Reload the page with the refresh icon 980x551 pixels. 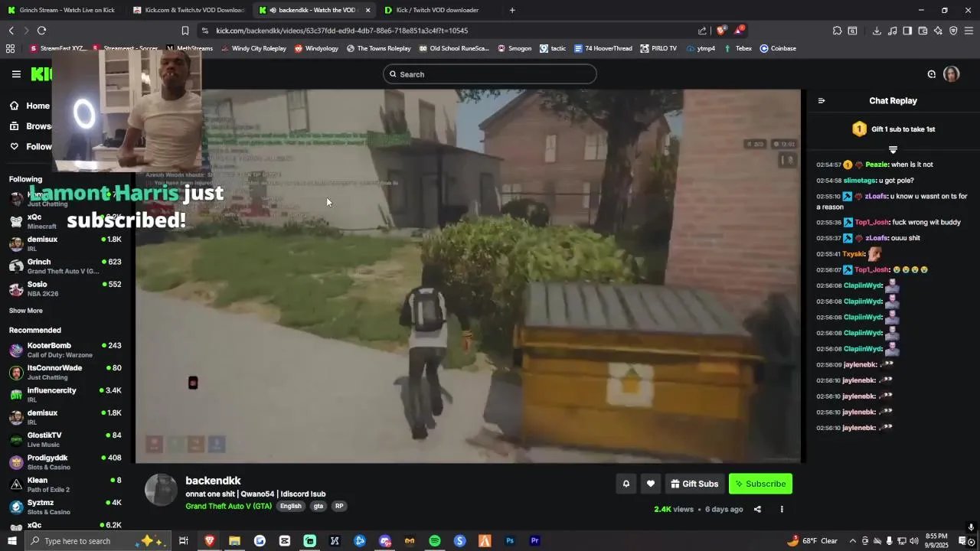click(x=41, y=31)
